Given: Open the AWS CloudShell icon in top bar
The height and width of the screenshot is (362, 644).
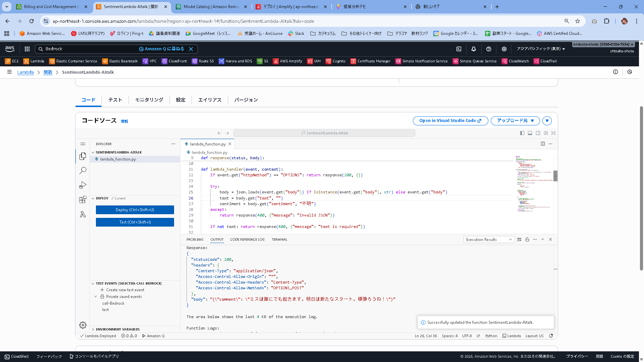Looking at the screenshot, I should tap(459, 49).
